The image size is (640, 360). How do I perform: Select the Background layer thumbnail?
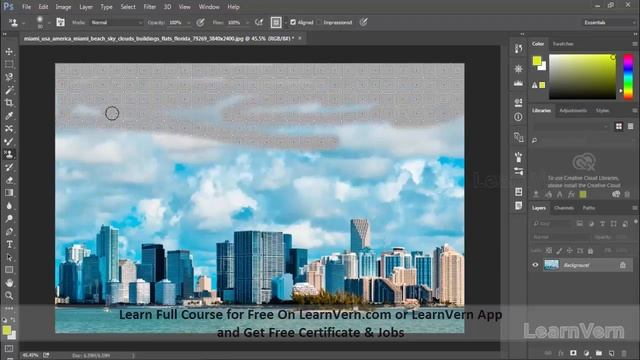551,265
